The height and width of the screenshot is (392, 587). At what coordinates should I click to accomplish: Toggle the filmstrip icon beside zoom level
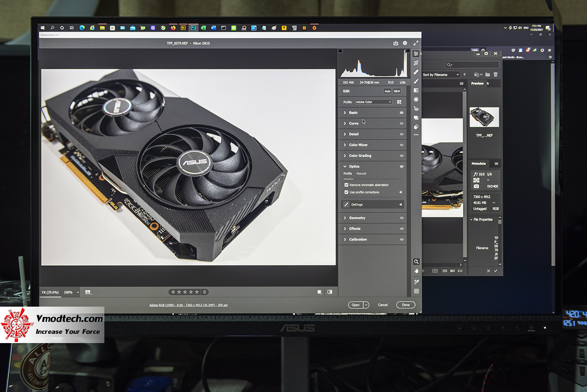coord(88,292)
